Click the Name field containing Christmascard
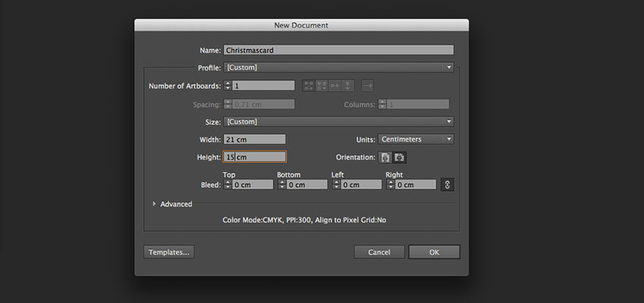644x303 pixels. 339,50
